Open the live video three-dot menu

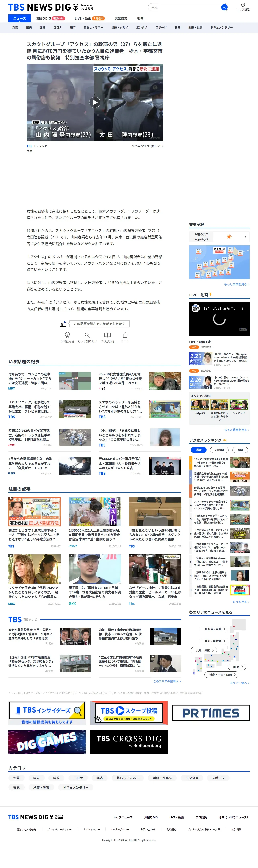point(242,308)
